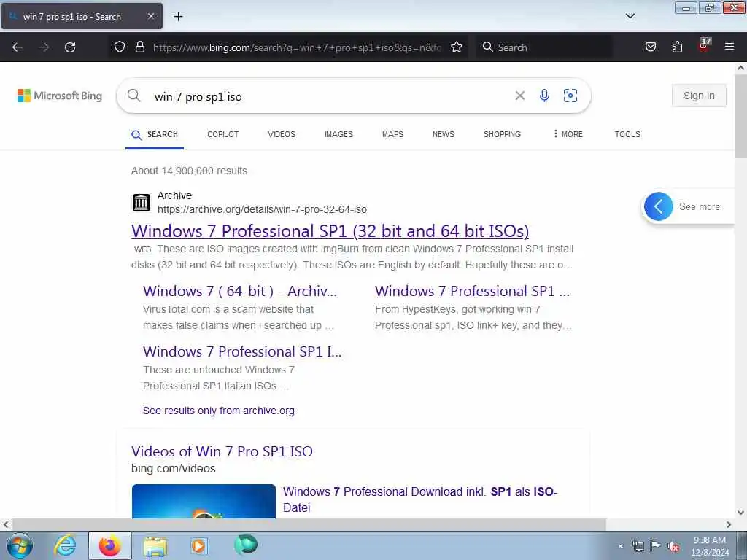The width and height of the screenshot is (747, 560).
Task: Click the video result thumbnail
Action: (x=204, y=501)
